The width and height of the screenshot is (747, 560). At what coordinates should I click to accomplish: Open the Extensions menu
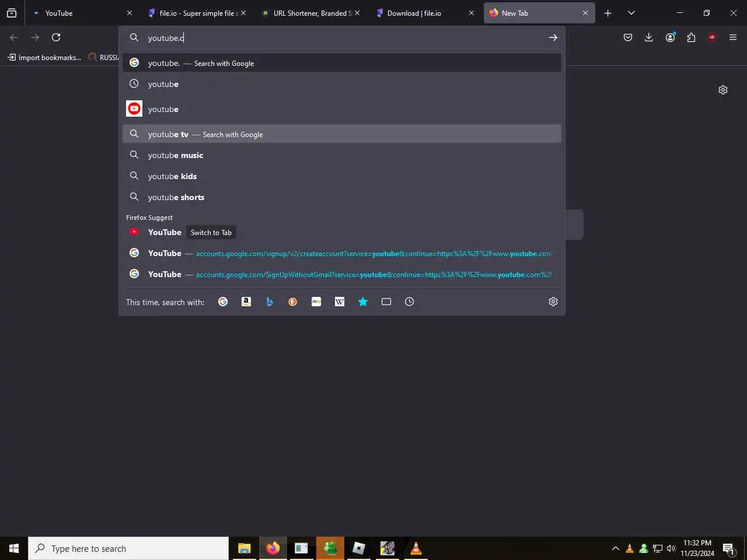(x=691, y=37)
